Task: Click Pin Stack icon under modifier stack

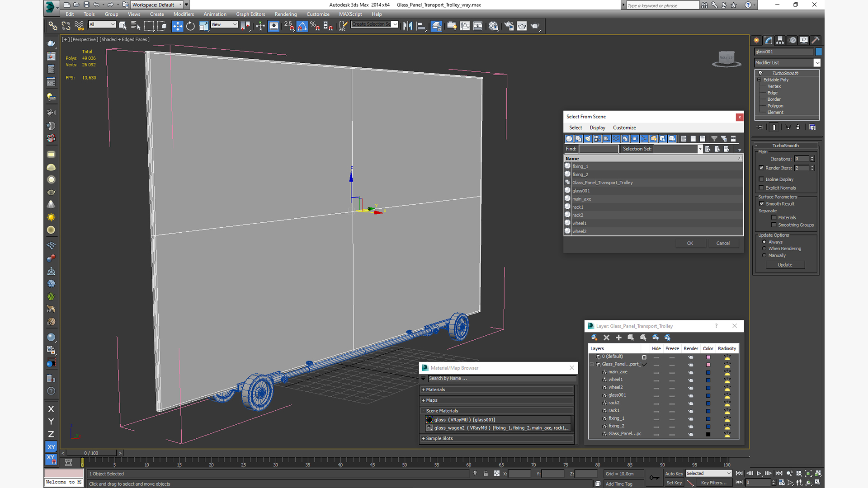Action: coord(759,127)
